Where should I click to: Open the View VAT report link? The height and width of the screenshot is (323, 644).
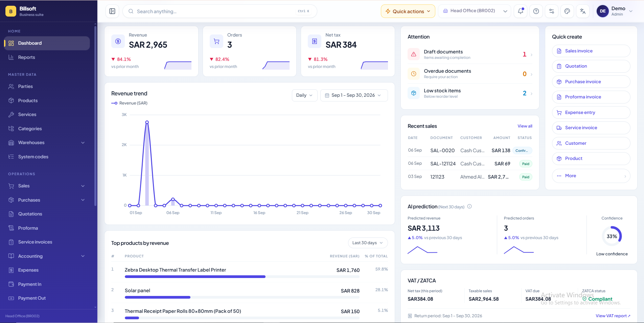click(613, 316)
